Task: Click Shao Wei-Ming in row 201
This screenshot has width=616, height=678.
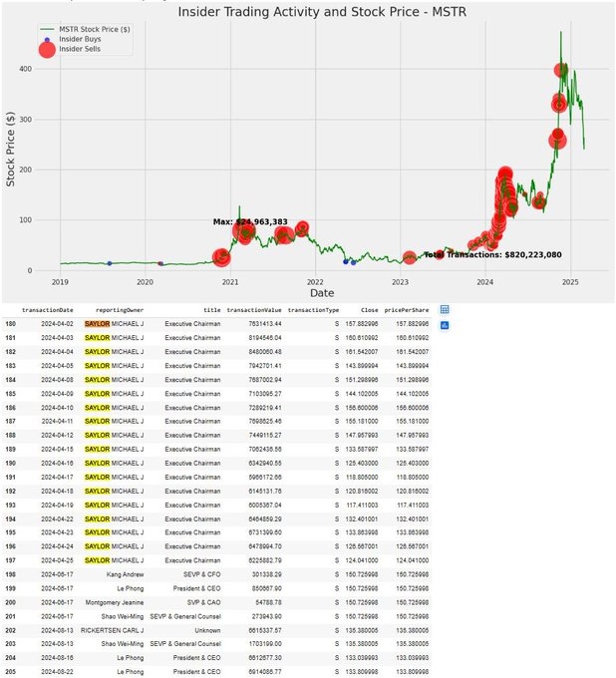Action: (x=123, y=616)
